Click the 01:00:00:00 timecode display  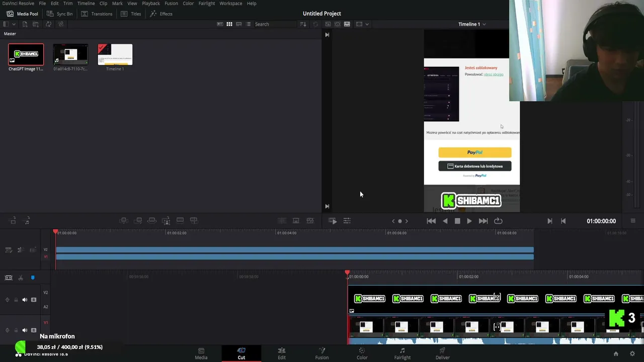pos(601,221)
